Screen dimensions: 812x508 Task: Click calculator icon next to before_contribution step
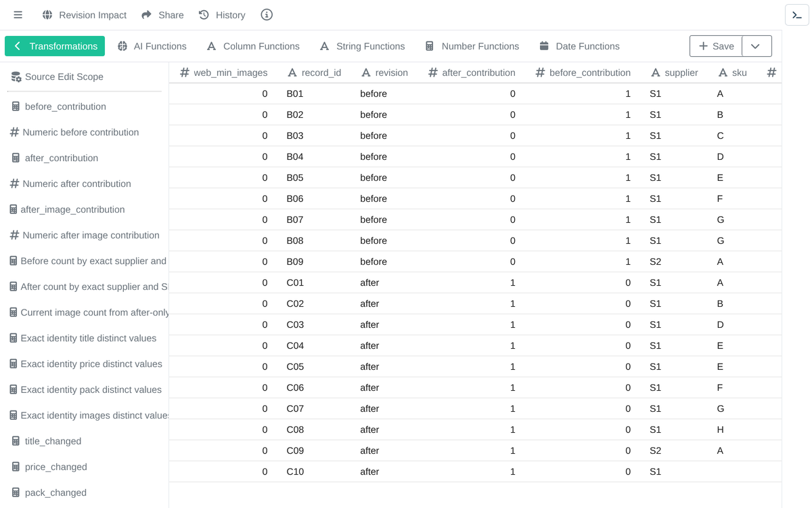pyautogui.click(x=16, y=106)
